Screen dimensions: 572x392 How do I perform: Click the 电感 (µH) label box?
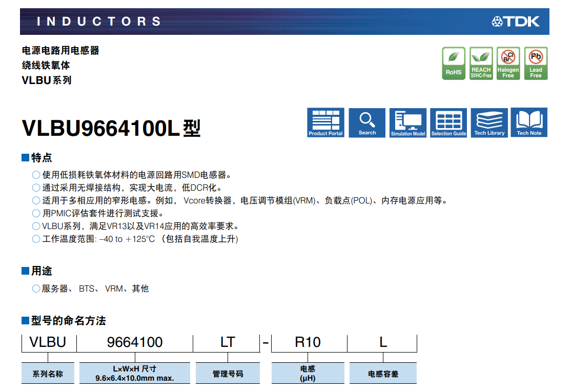pyautogui.click(x=308, y=374)
